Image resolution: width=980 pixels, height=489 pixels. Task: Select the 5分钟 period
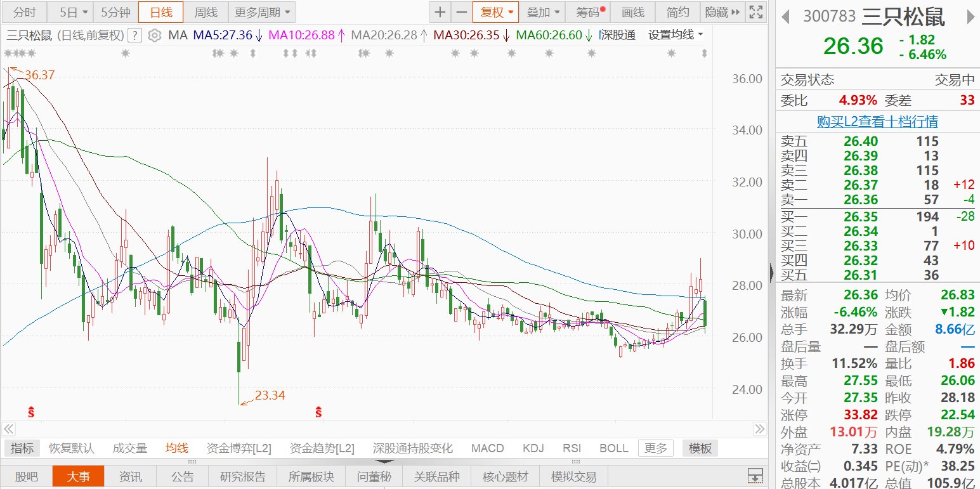pos(115,12)
